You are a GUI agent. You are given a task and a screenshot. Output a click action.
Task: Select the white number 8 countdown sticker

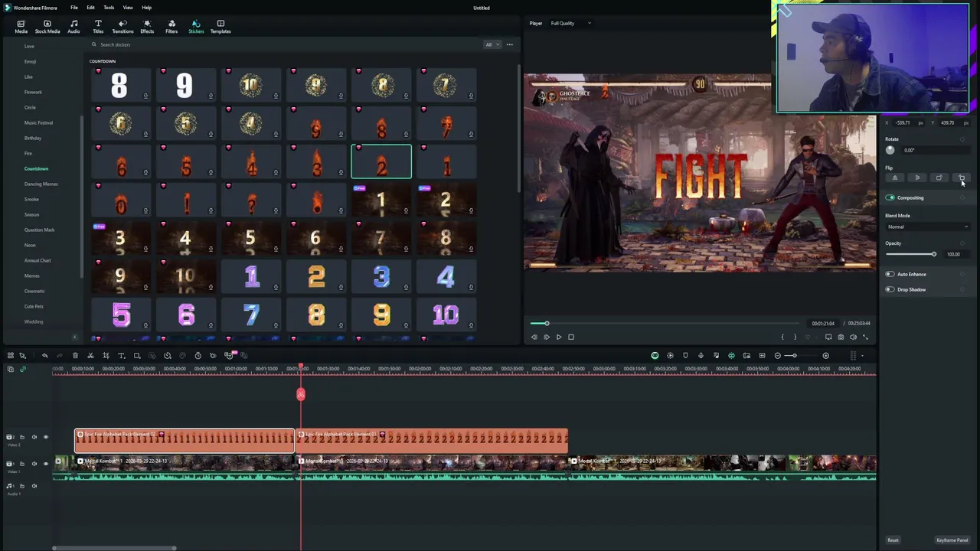click(119, 84)
